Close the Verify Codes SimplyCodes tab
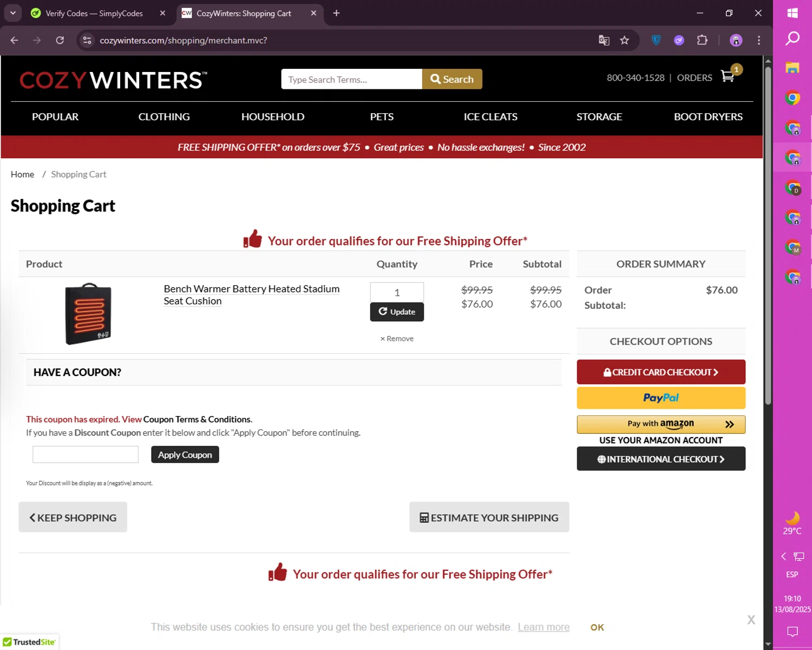Viewport: 812px width, 650px height. [x=162, y=13]
